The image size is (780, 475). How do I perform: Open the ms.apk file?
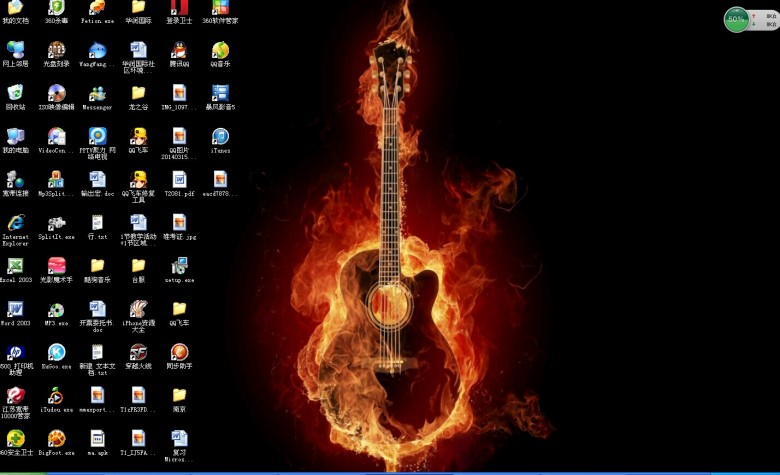(97, 438)
